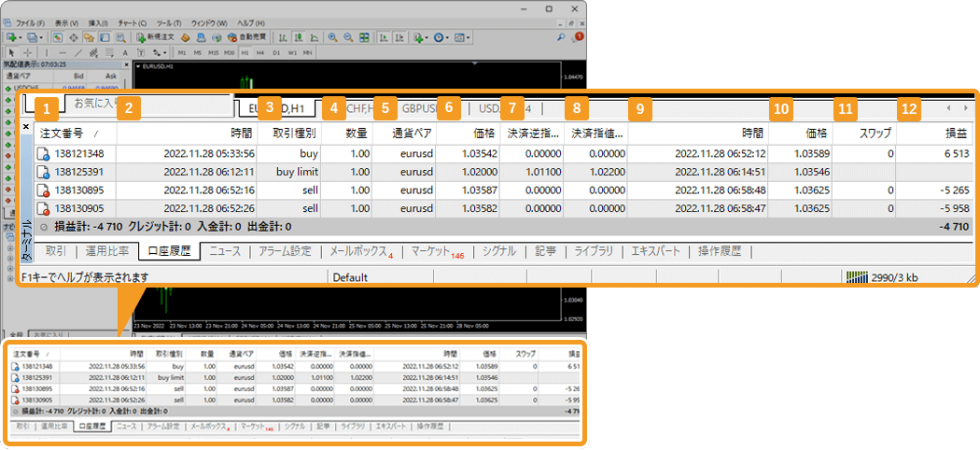Zoom out on the chart
The width and height of the screenshot is (980, 450).
[348, 37]
